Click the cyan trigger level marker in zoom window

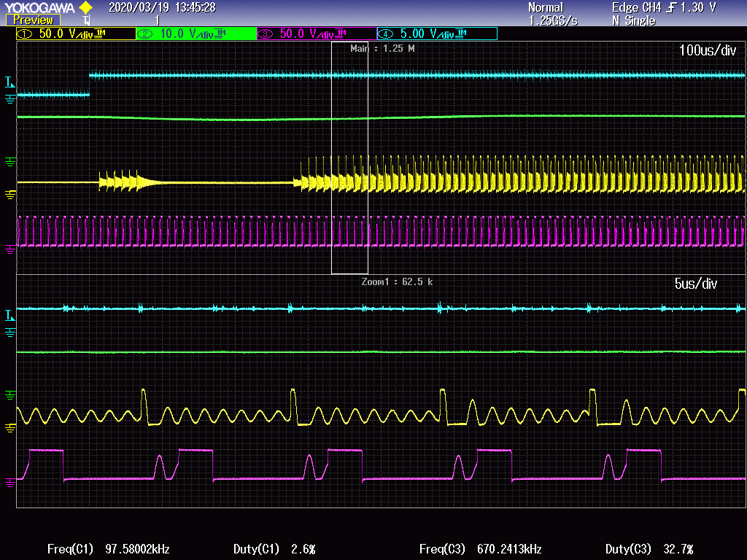point(10,315)
